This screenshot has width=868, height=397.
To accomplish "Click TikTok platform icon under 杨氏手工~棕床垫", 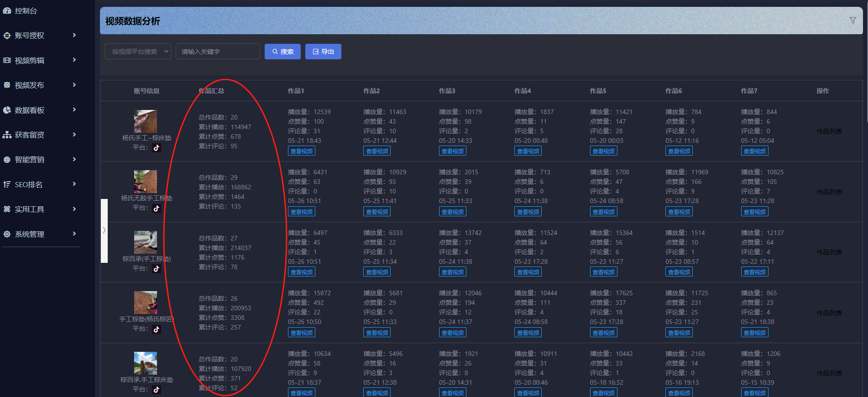I will click(157, 147).
